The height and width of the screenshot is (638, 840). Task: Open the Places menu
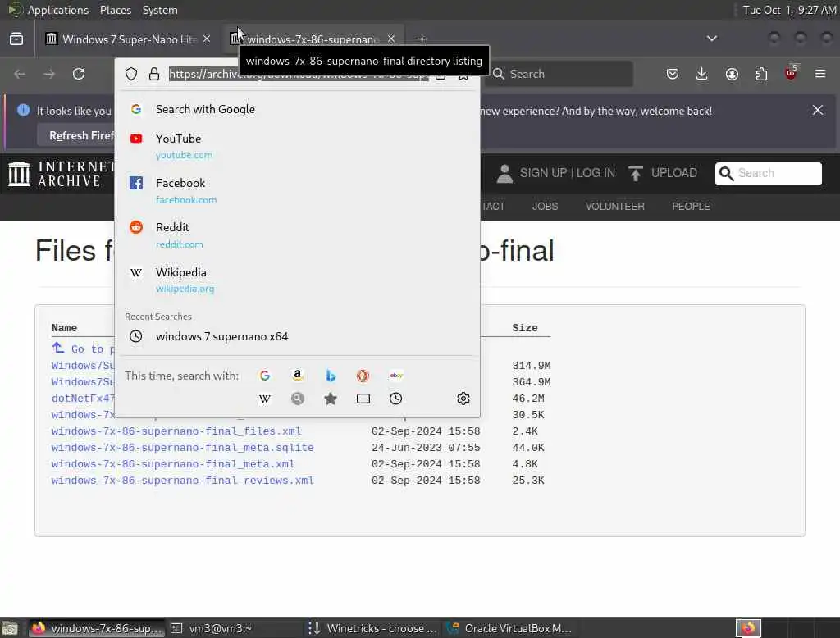(115, 10)
